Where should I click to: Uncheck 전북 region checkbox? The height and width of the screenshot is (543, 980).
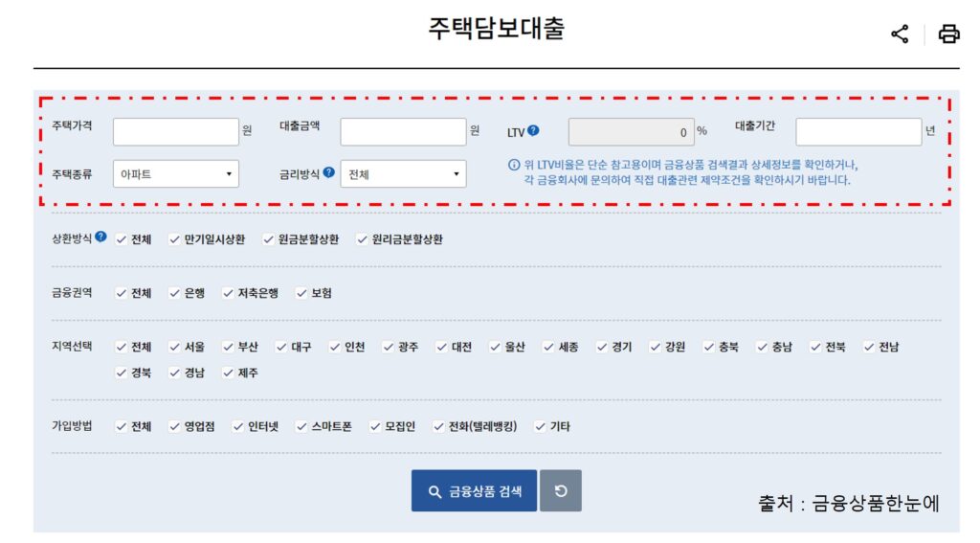click(815, 348)
